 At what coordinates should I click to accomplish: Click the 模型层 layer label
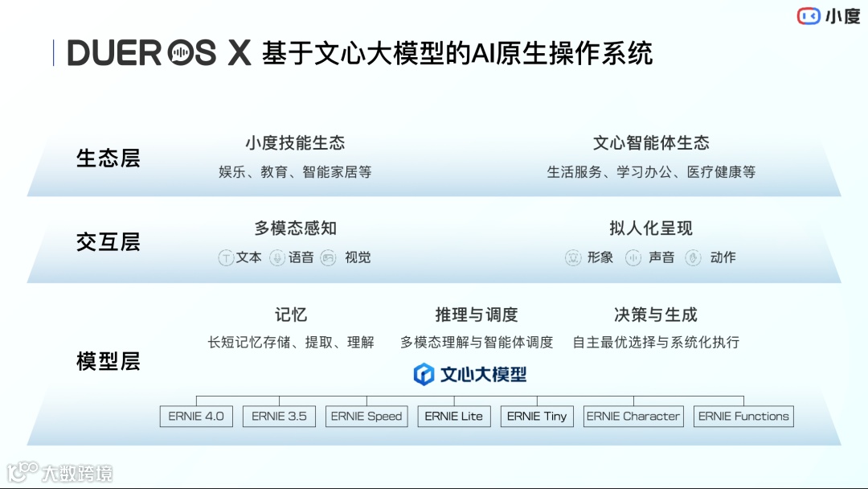click(x=108, y=361)
